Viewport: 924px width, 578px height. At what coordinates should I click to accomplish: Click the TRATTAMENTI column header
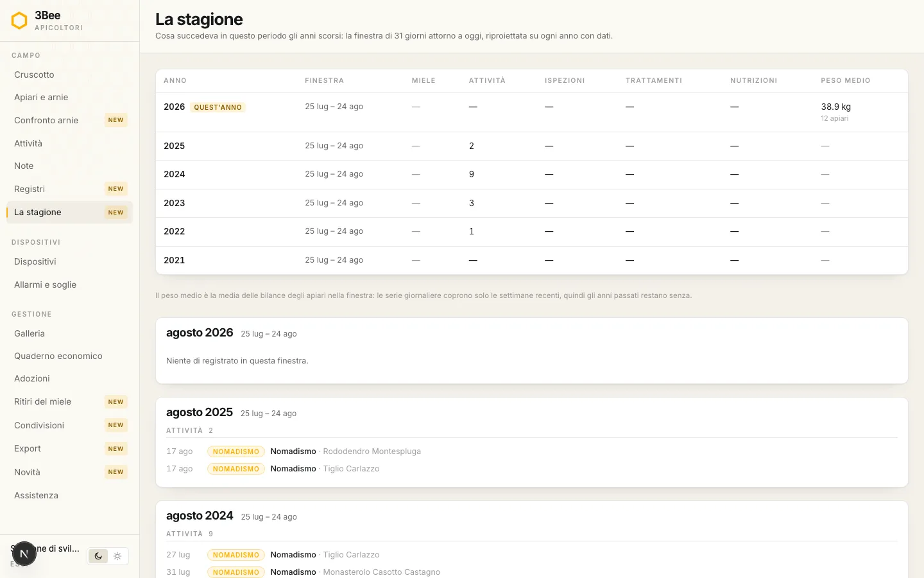[x=654, y=80]
